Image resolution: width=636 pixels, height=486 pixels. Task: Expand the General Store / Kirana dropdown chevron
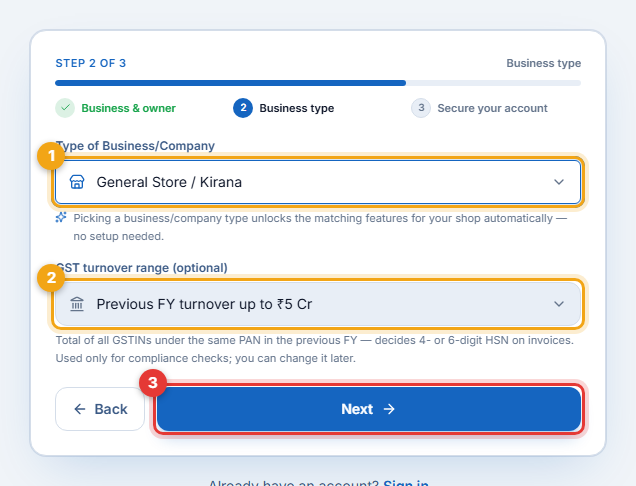pyautogui.click(x=559, y=182)
